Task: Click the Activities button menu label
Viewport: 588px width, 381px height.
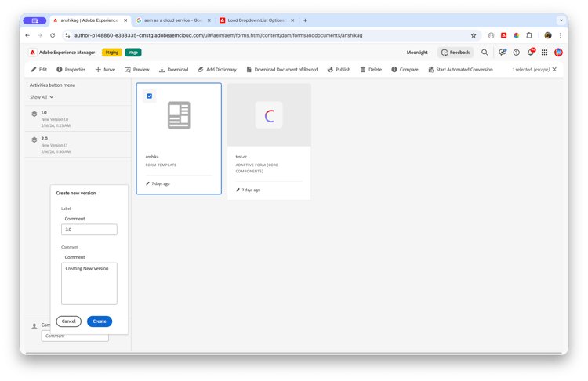Action: 53,85
